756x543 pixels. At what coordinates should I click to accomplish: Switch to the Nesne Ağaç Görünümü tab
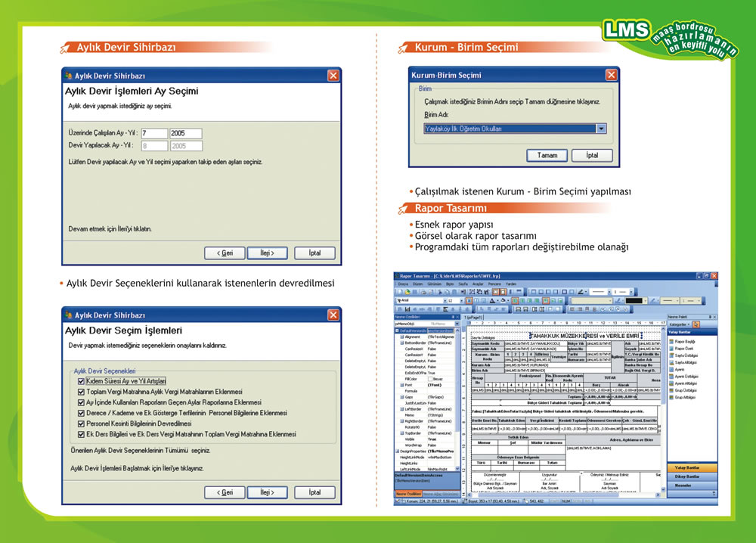click(440, 494)
